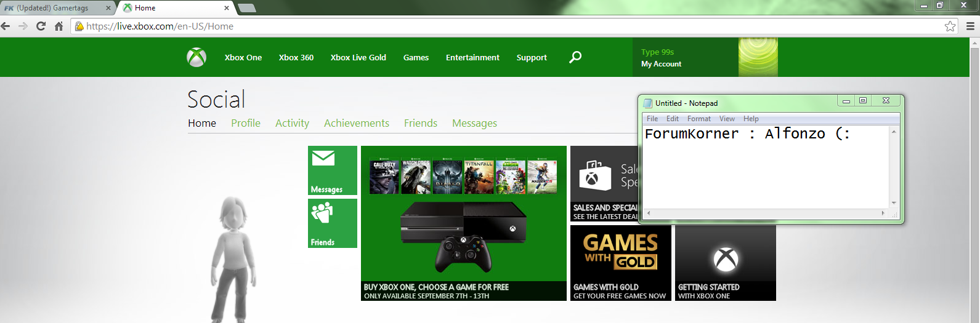Click Notepad's horizontal scrollbar right arrow
The image size is (980, 323).
[x=883, y=213]
